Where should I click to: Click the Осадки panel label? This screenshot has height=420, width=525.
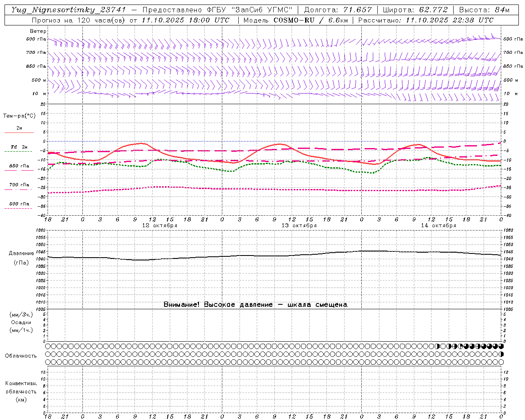[21, 322]
